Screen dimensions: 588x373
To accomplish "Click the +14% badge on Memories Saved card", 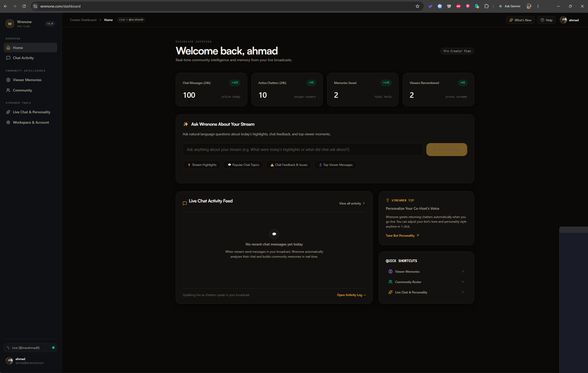I will 386,83.
